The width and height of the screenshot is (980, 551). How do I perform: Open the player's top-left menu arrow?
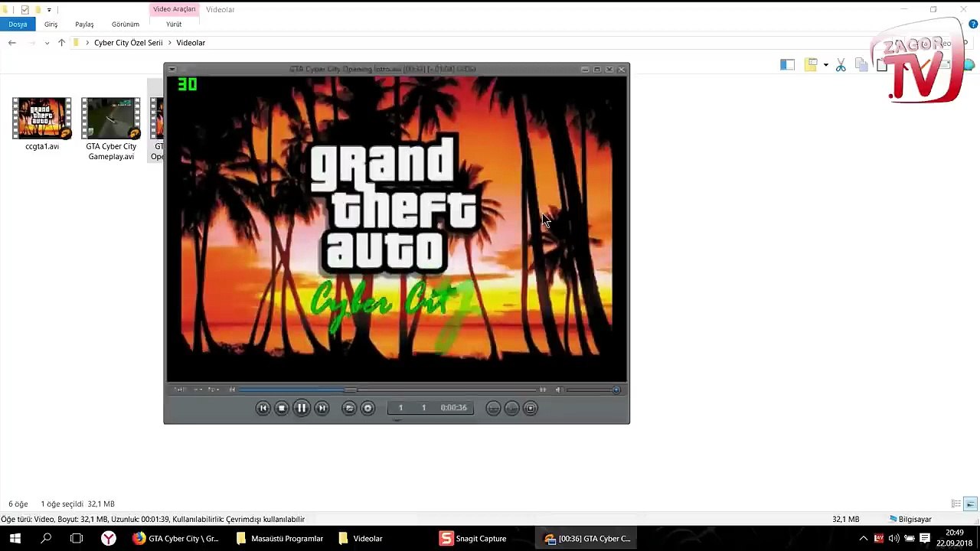(x=172, y=69)
